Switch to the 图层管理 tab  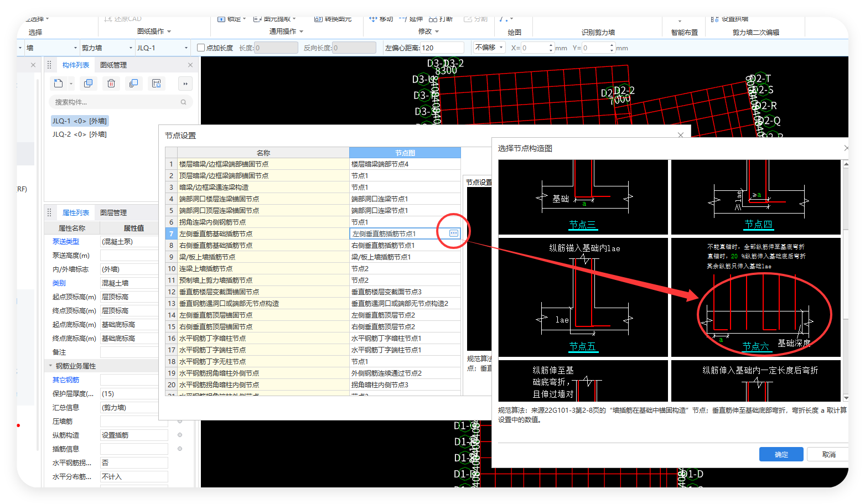pos(113,212)
